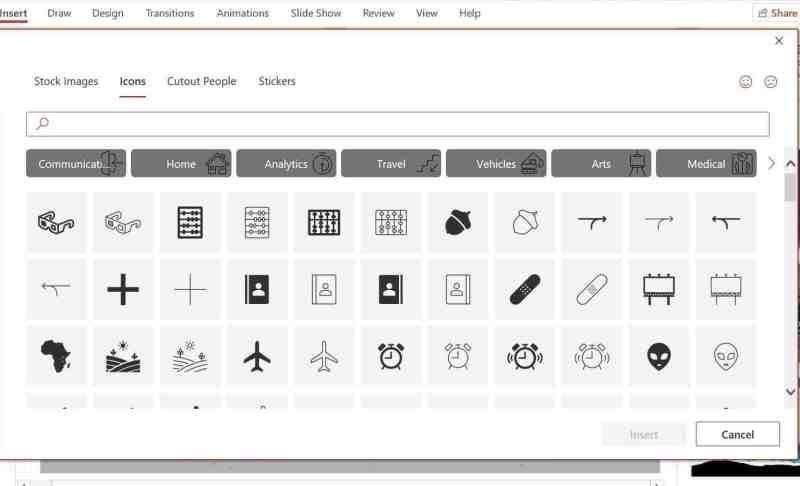
Task: Select the first solid address book icon
Action: (x=257, y=289)
